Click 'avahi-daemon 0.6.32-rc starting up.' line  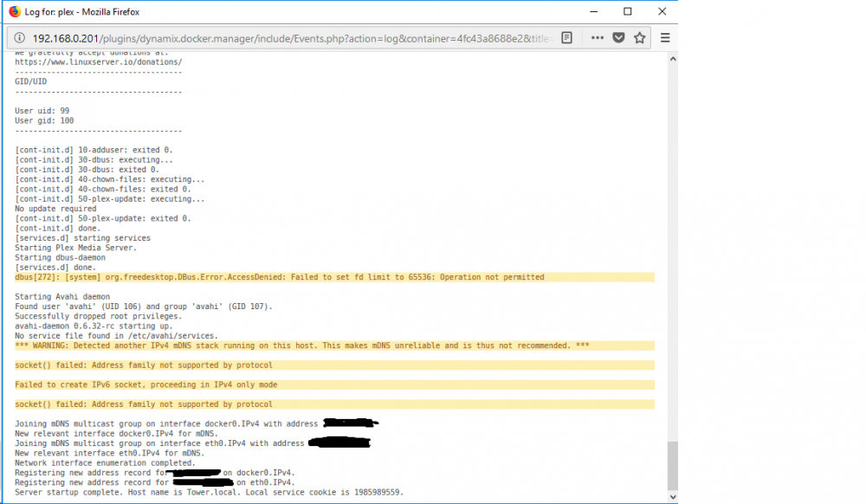[x=94, y=326]
